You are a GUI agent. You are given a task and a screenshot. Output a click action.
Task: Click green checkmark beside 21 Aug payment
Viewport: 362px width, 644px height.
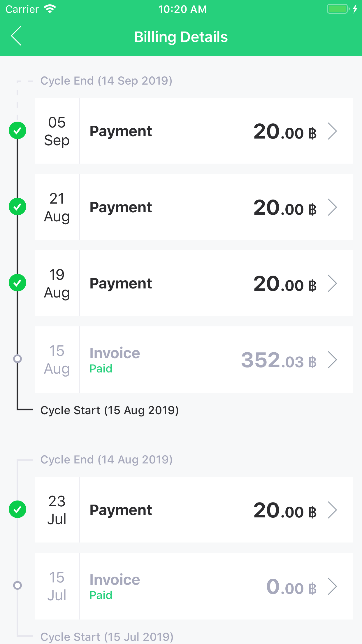point(17,206)
